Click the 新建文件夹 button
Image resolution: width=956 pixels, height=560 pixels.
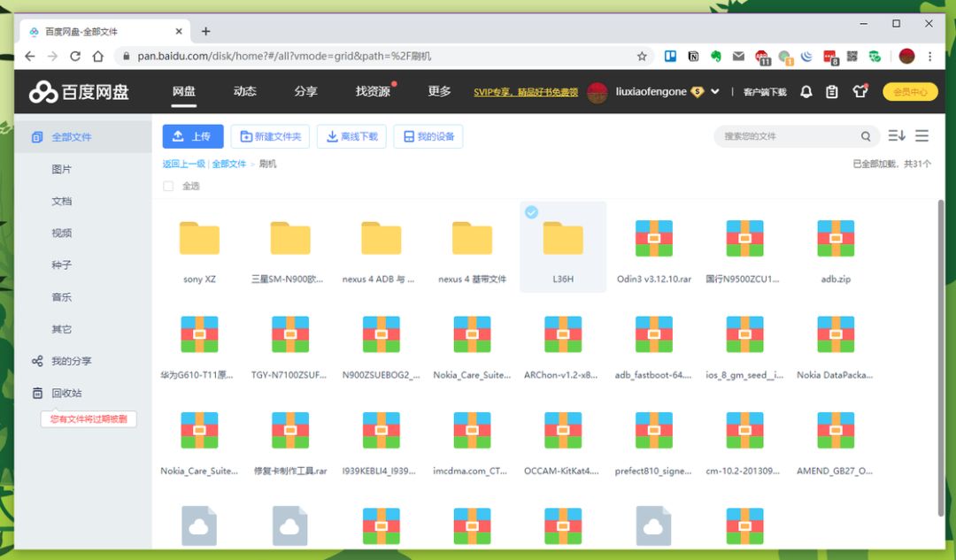270,136
